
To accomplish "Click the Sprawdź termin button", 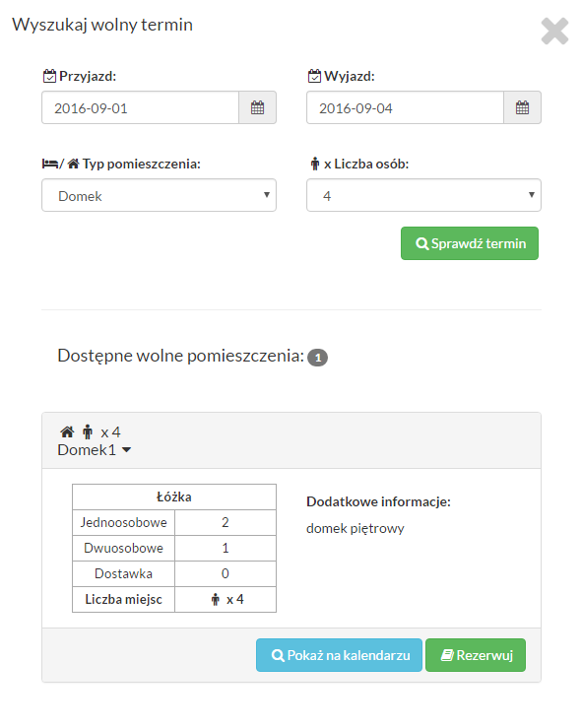I will [x=470, y=243].
